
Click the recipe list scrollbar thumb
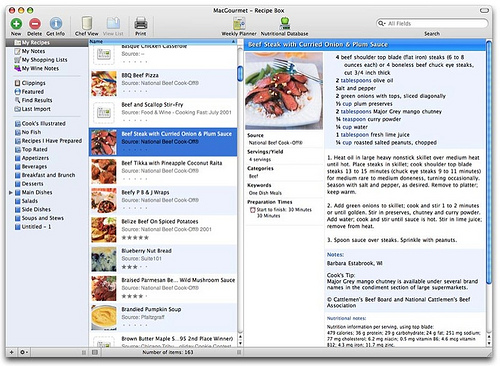pos(240,73)
